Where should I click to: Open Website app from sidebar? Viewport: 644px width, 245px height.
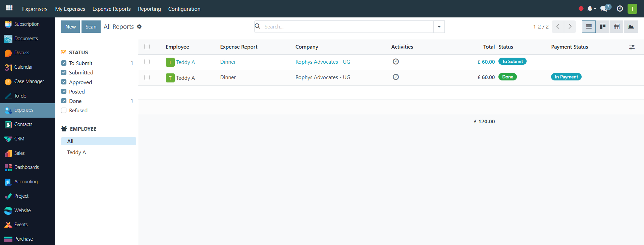tap(28, 210)
